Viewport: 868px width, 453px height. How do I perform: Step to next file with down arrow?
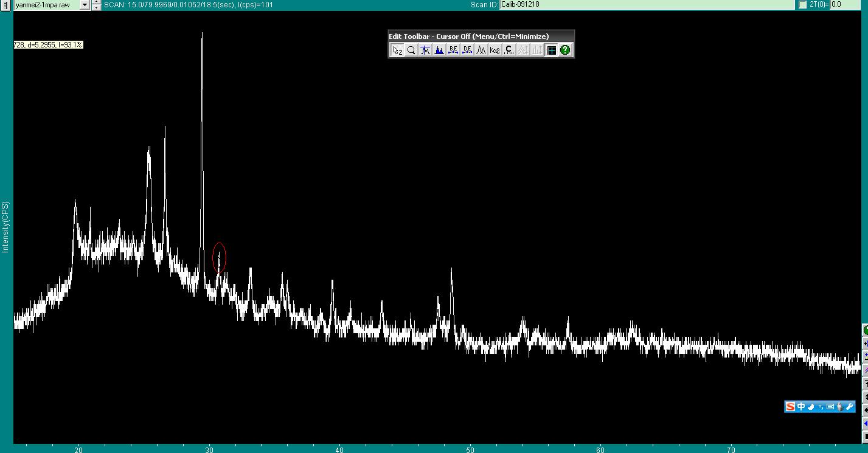[96, 7]
